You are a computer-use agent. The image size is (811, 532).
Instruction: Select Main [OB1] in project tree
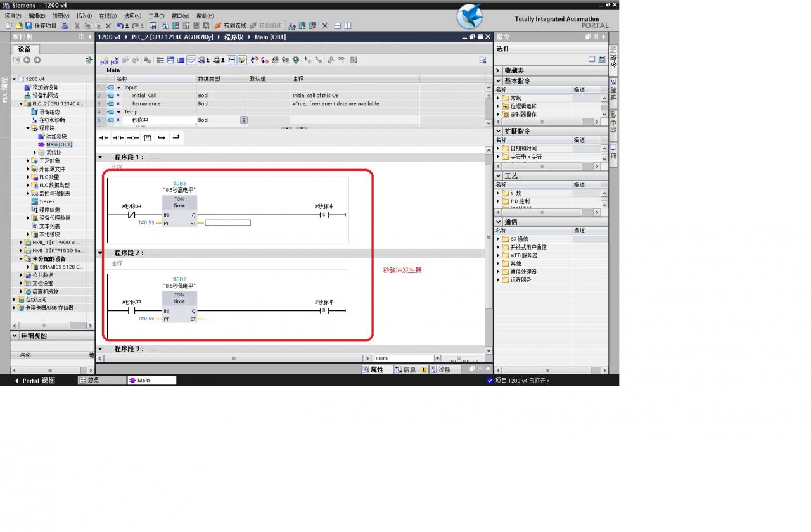59,144
